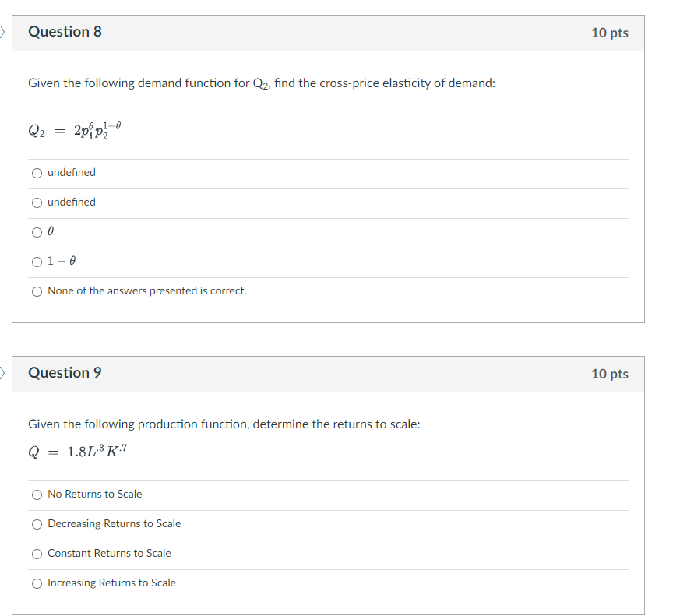Click the "10 pts" label on Question 9
Viewport: 673px width, 616px height.
pos(611,373)
